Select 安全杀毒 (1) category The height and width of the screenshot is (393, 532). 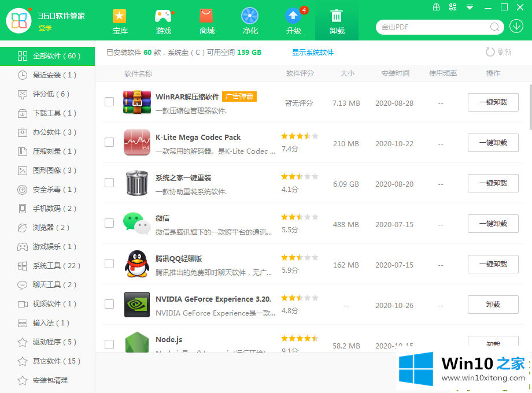(47, 190)
